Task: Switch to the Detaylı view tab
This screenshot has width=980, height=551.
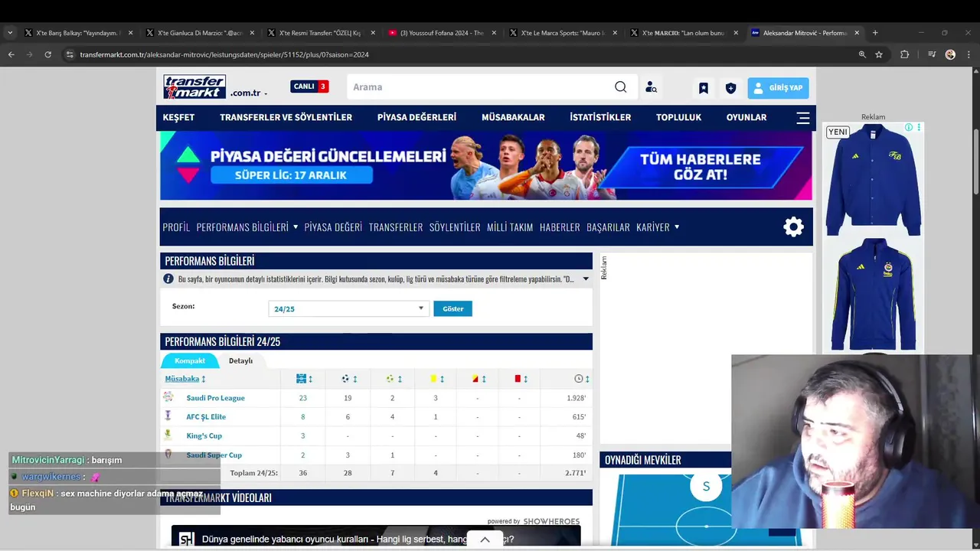Action: pos(240,360)
